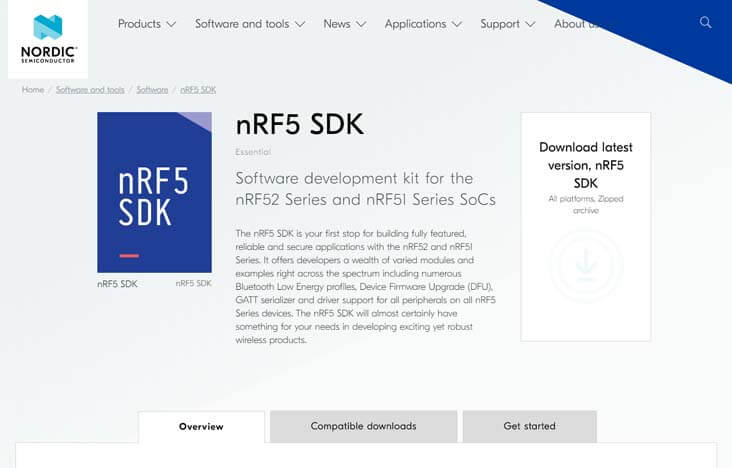Open the Products menu

point(139,24)
